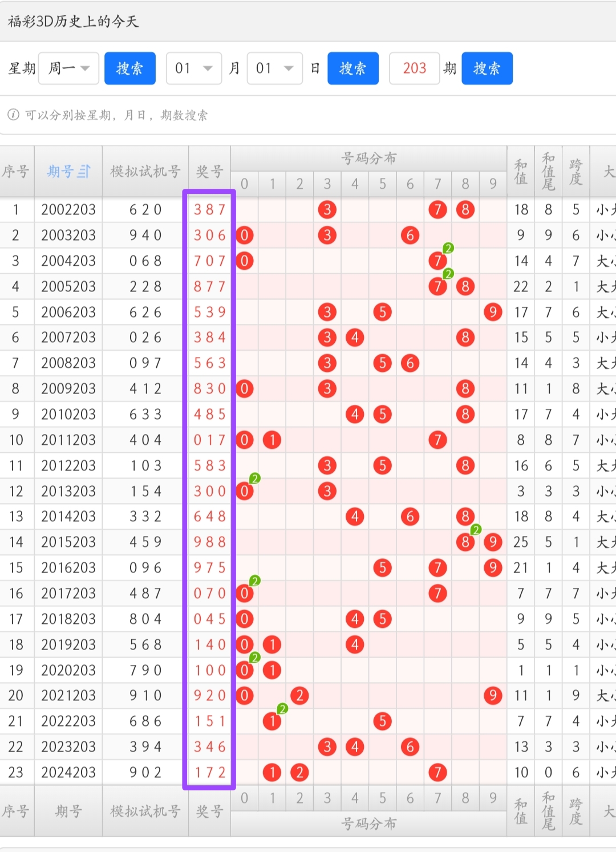This screenshot has width=616, height=852.
Task: Expand the day dropdown before 日
Action: (274, 68)
